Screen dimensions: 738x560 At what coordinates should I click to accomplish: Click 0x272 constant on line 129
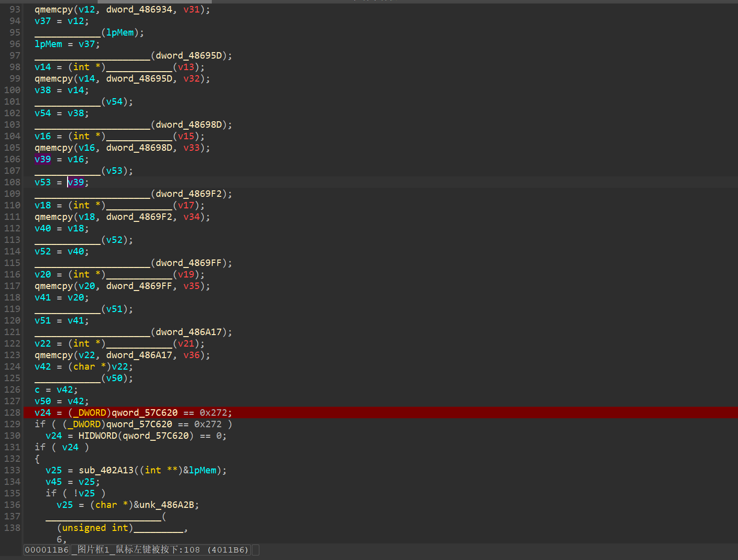point(208,424)
